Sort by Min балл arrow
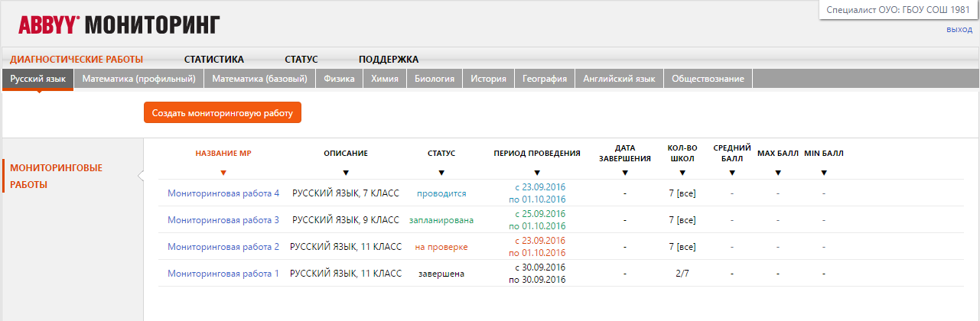Viewport: 980px width, 321px height. tap(824, 173)
